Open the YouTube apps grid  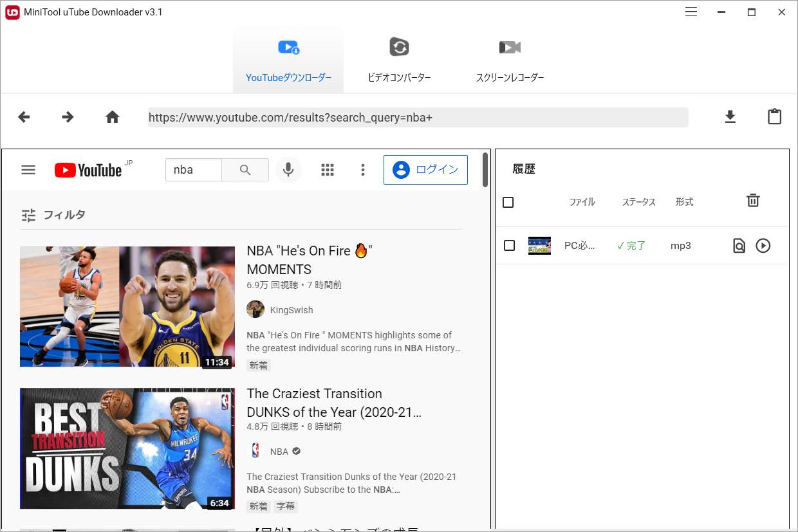coord(328,170)
